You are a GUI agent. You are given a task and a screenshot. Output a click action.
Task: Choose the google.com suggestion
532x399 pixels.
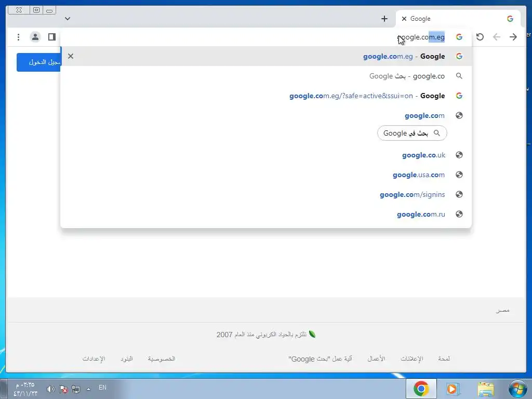click(266, 115)
